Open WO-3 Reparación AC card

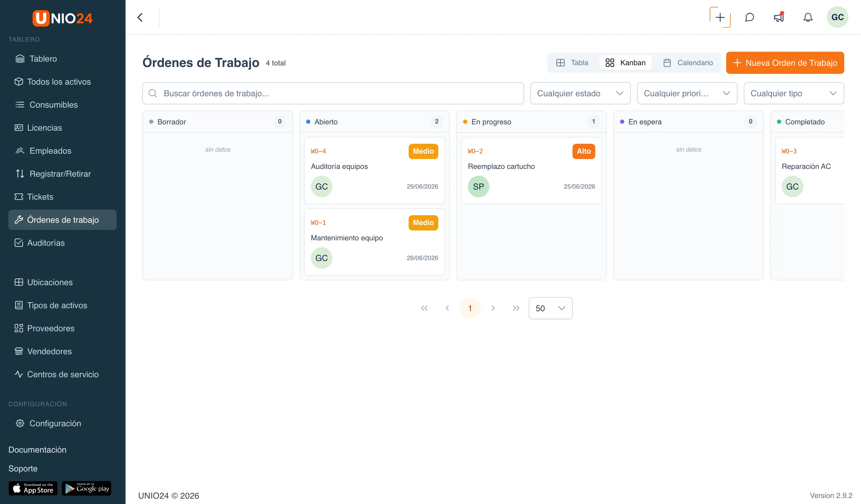click(810, 170)
